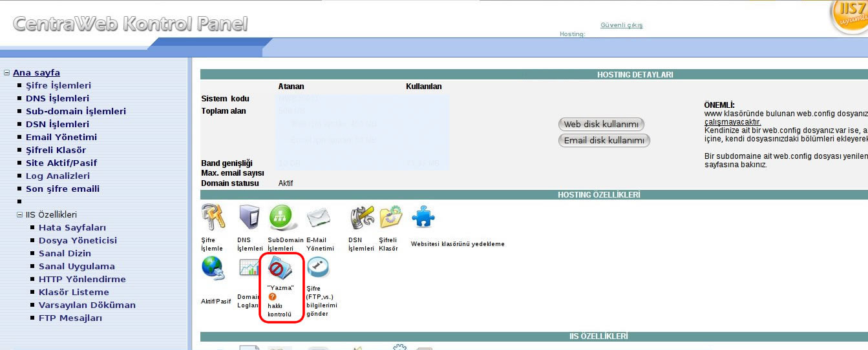Open Email Yönetimi in the sidebar
This screenshot has height=350, width=868.
point(61,138)
